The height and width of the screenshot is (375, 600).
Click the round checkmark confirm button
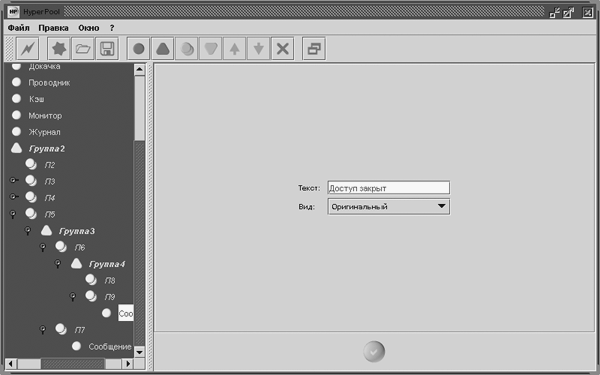[x=374, y=351]
